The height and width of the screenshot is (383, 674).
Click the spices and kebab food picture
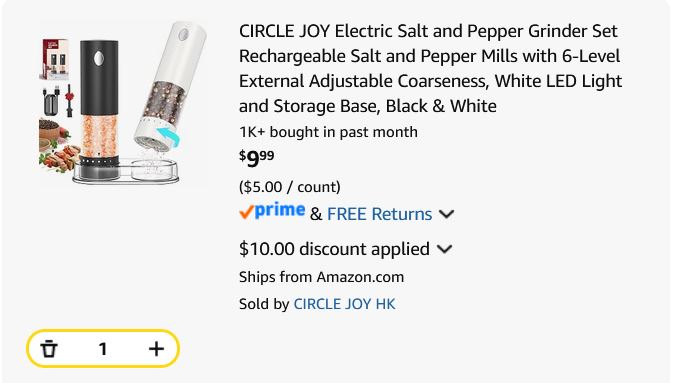tap(59, 146)
